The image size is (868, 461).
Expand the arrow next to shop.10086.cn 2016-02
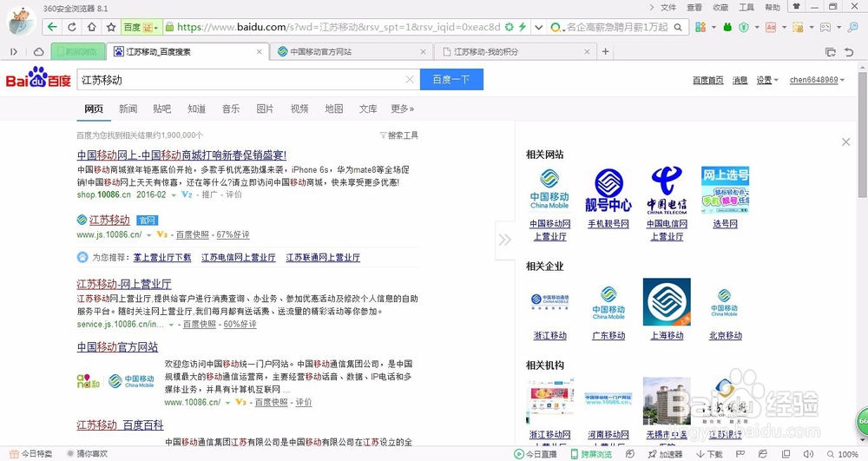174,195
